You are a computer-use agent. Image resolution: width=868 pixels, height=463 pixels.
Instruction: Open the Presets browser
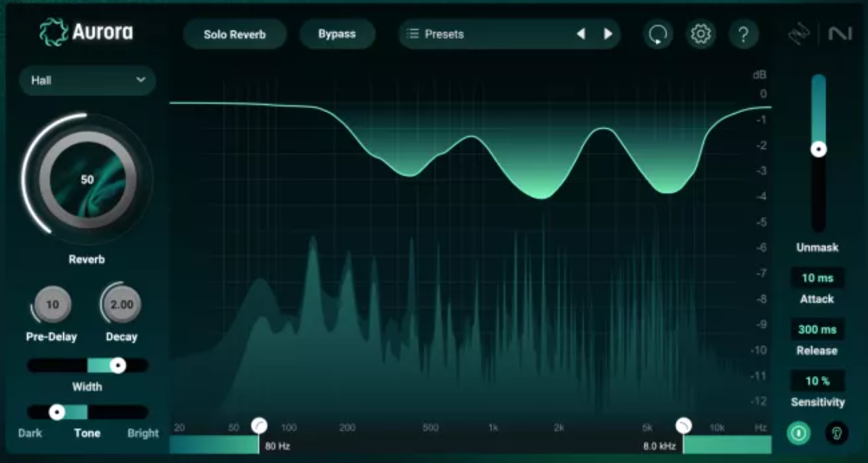tap(487, 33)
